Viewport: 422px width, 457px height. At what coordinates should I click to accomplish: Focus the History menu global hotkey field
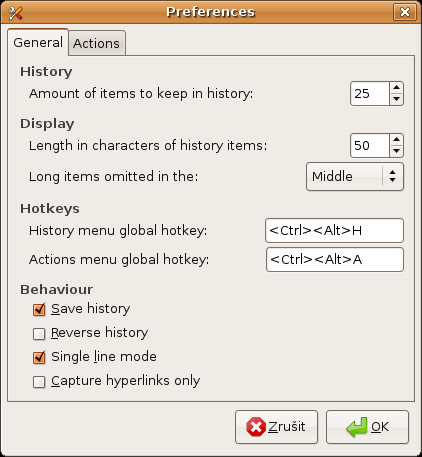(334, 231)
